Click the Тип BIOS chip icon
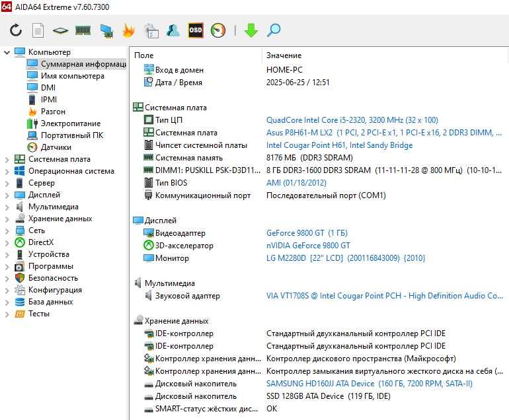Image resolution: width=509 pixels, height=420 pixels. click(x=148, y=183)
